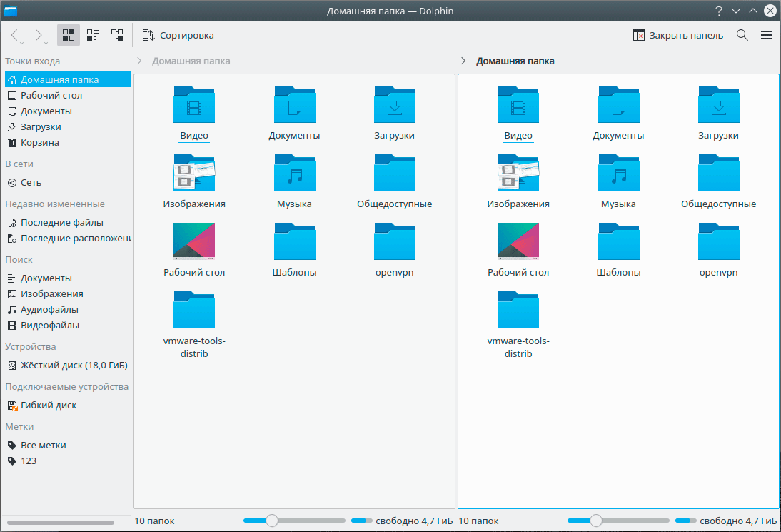Open Жёсткий диск (18,0 ГиБ) device

tap(68, 365)
